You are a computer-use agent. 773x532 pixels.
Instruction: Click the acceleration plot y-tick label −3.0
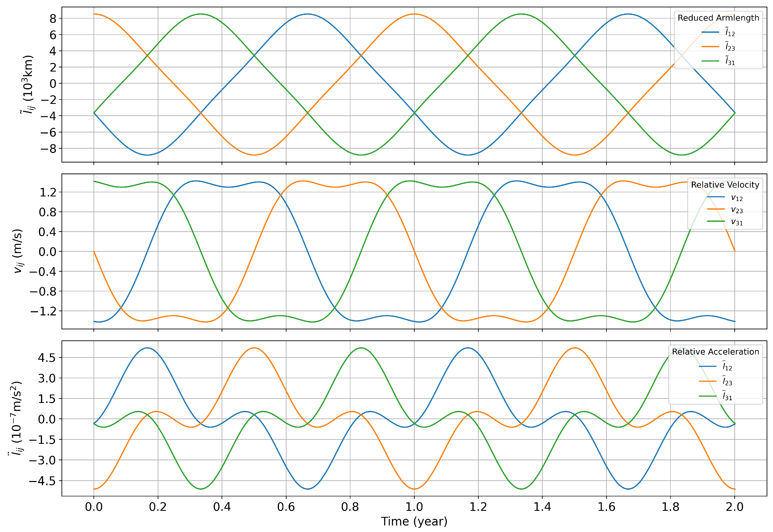(x=42, y=460)
